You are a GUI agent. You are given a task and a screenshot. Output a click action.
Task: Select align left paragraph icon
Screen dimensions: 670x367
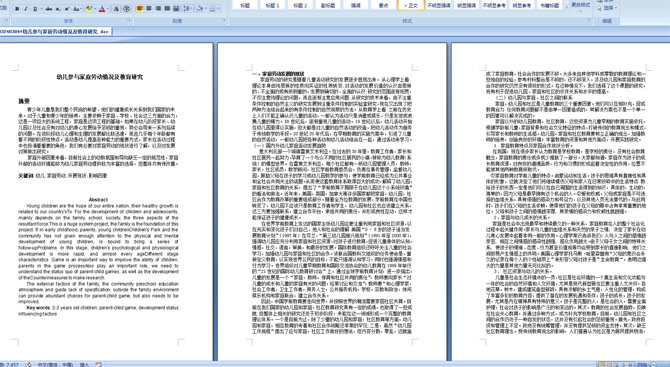click(140, 9)
